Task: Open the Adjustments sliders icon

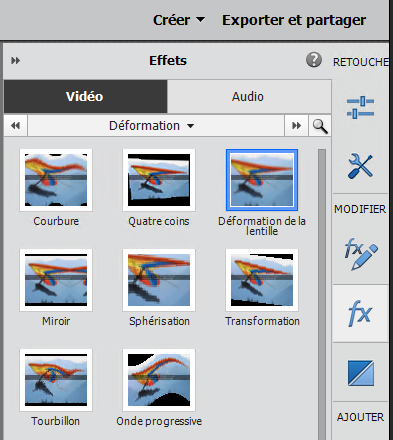Action: 360,107
